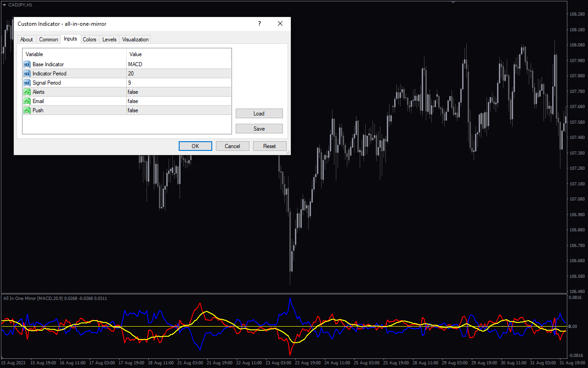Click the chart shift marker at the top

454,2
